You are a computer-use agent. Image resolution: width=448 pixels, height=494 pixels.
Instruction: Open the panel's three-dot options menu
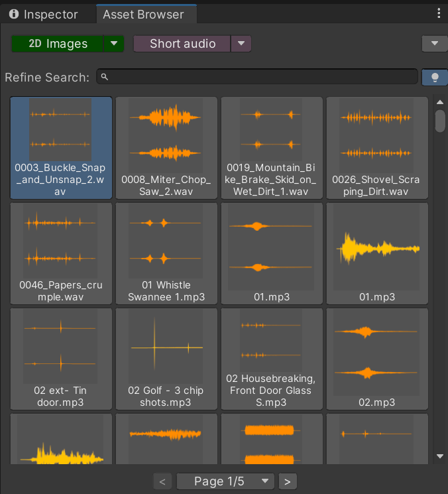click(439, 13)
